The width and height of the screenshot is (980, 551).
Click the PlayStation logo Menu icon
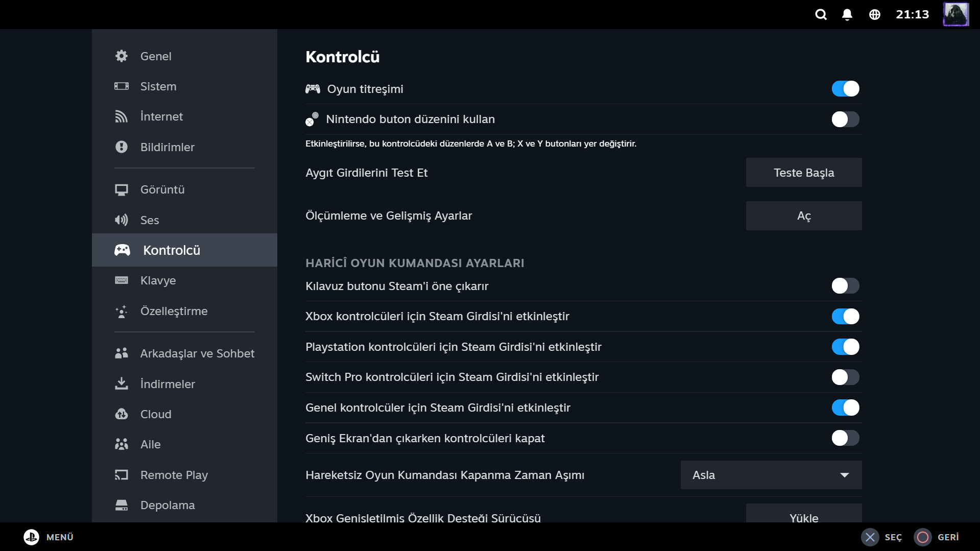click(x=31, y=537)
